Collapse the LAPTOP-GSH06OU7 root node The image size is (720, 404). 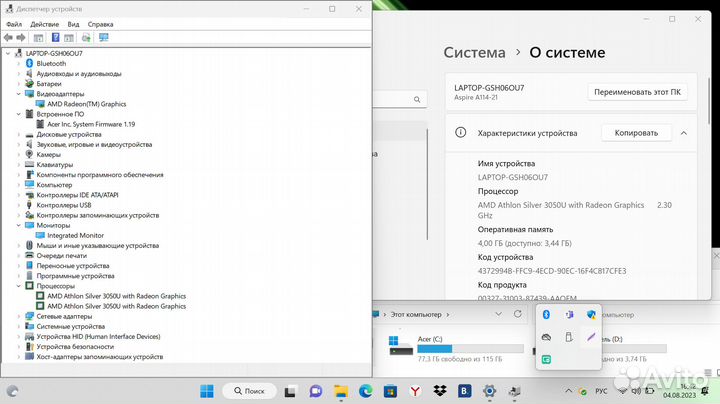click(8, 54)
